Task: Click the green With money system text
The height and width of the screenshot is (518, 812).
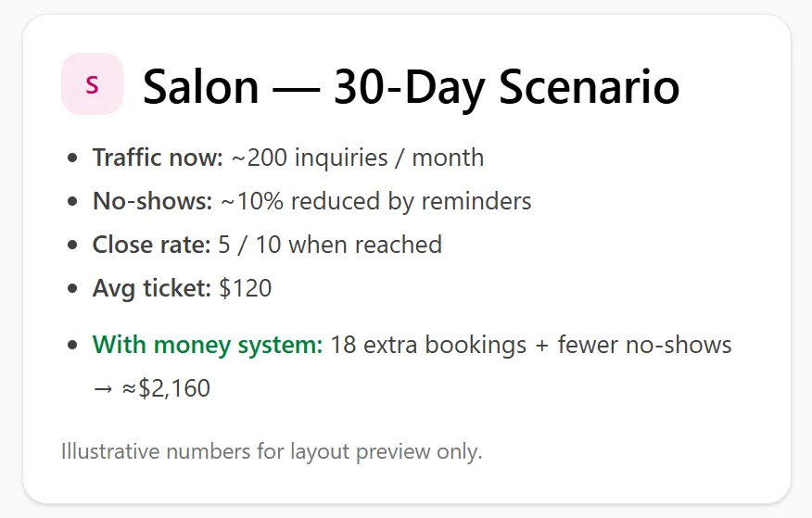Action: coord(208,345)
